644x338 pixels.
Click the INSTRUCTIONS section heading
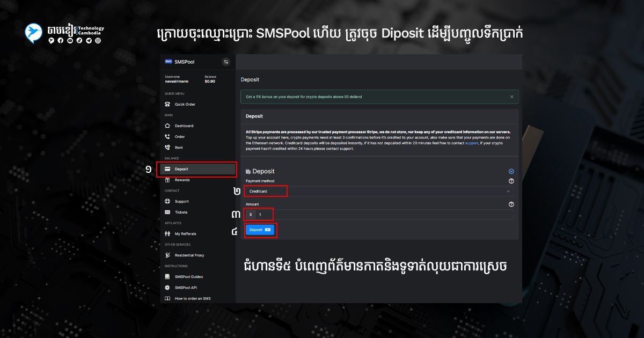[x=176, y=266]
